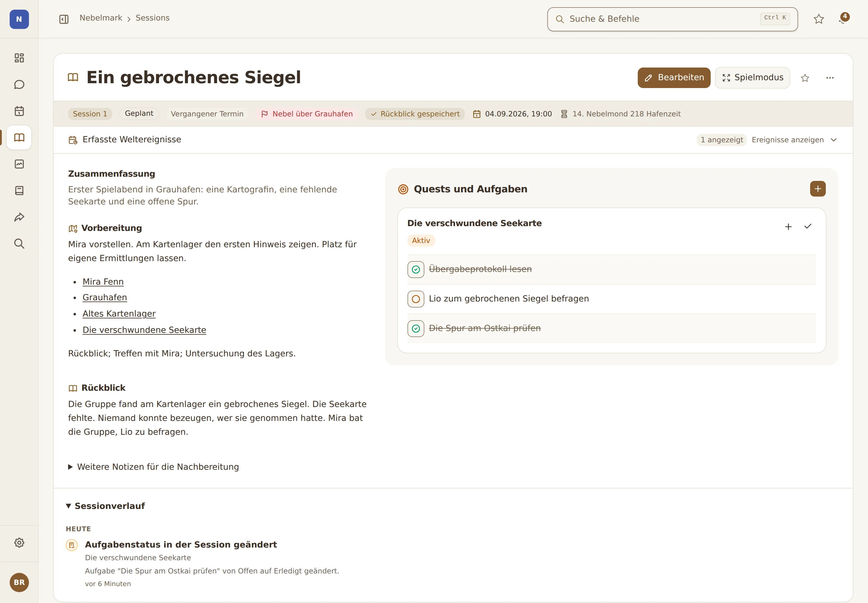Open the search magnifier in sidebar
Viewport: 868px width, 603px height.
pyautogui.click(x=19, y=244)
